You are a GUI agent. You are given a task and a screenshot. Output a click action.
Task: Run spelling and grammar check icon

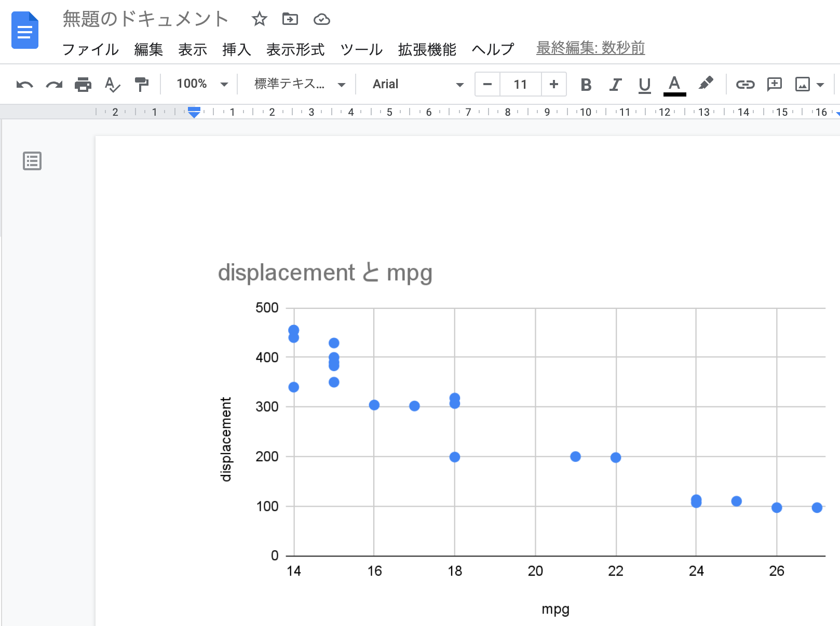tap(112, 84)
